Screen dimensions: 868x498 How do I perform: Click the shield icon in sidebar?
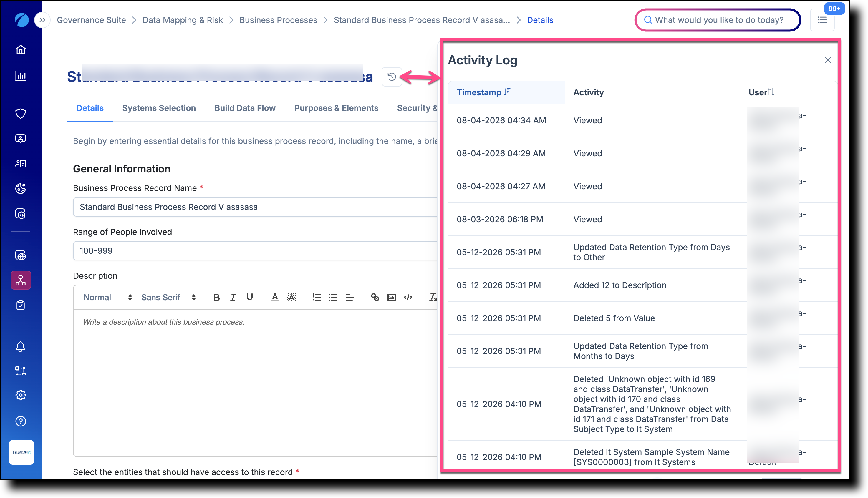[x=21, y=113]
